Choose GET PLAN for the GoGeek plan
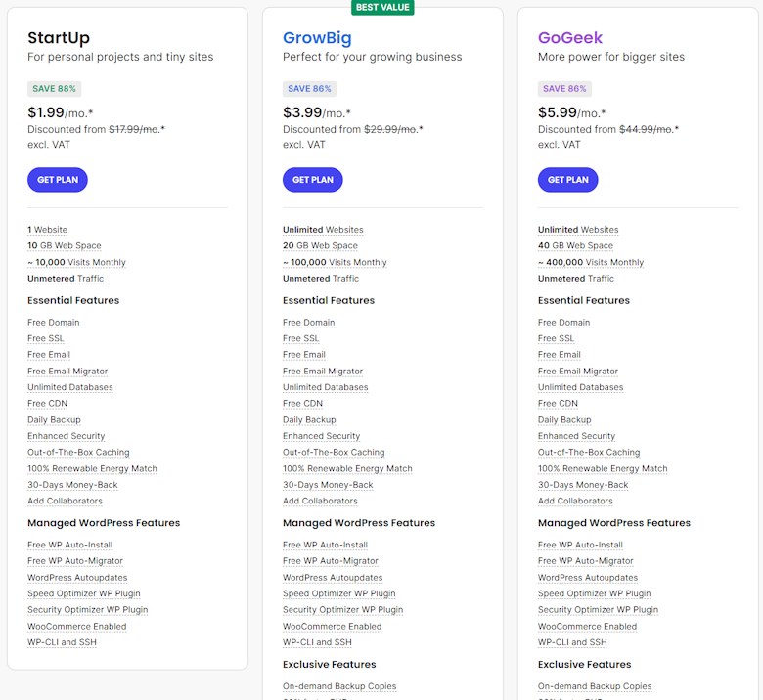This screenshot has height=700, width=763. coord(567,180)
